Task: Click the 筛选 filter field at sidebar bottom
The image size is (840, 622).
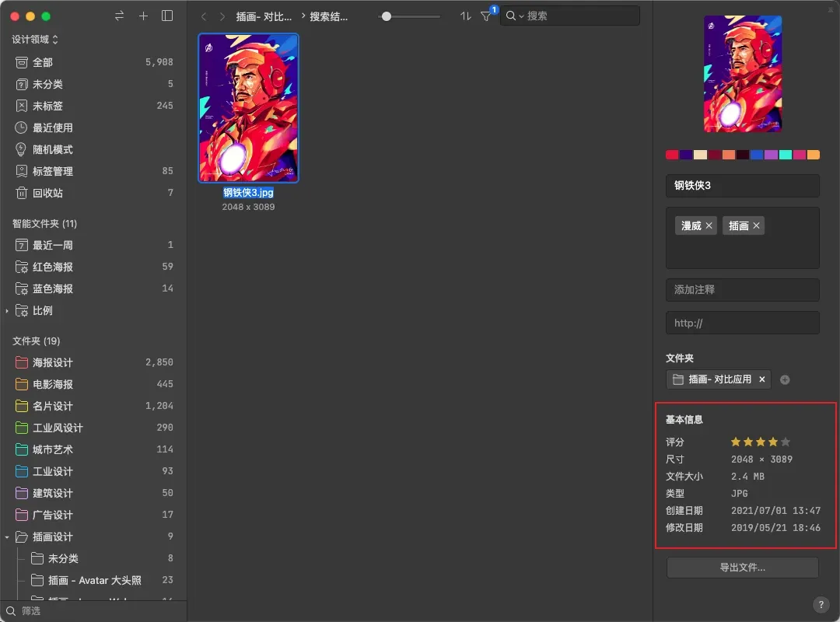Action: (93, 611)
